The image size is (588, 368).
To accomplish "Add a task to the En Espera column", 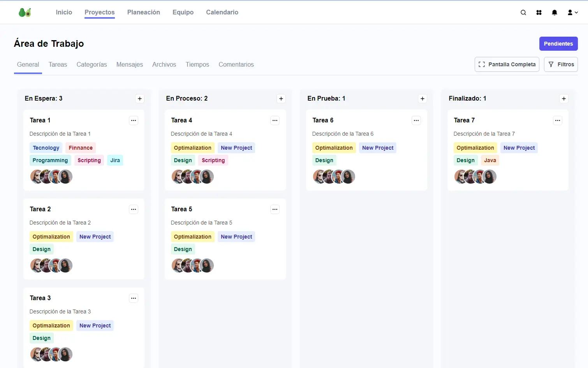I will 140,99.
